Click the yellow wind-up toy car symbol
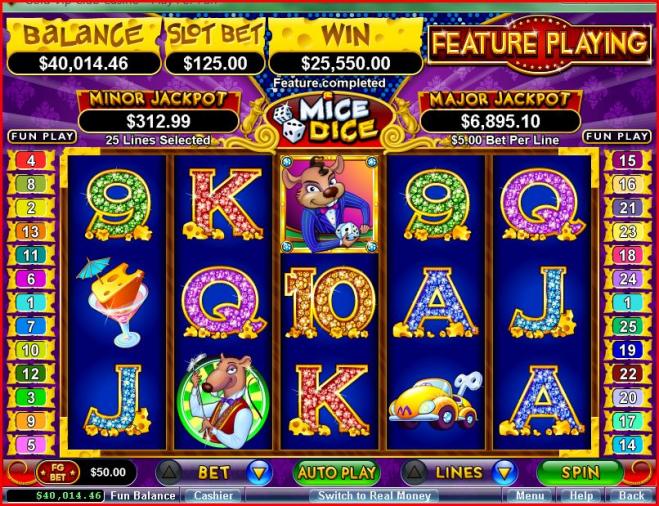Image resolution: width=659 pixels, height=506 pixels. [436, 401]
